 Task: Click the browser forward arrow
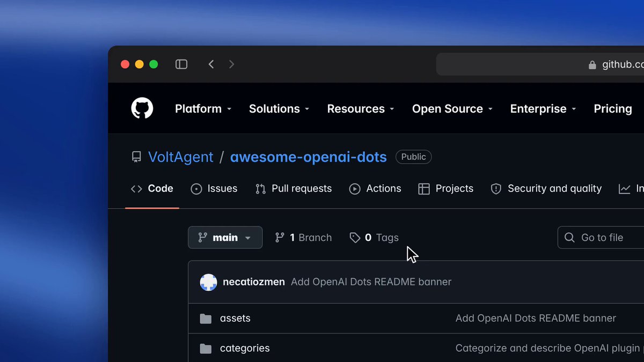click(231, 64)
